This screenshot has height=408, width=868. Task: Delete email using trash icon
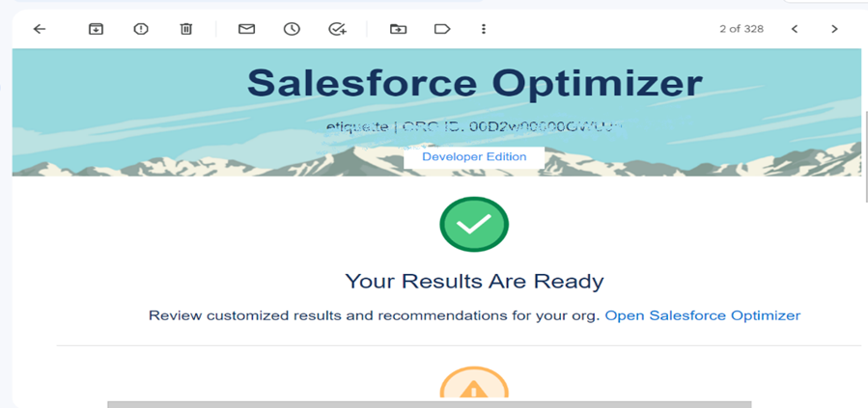186,29
